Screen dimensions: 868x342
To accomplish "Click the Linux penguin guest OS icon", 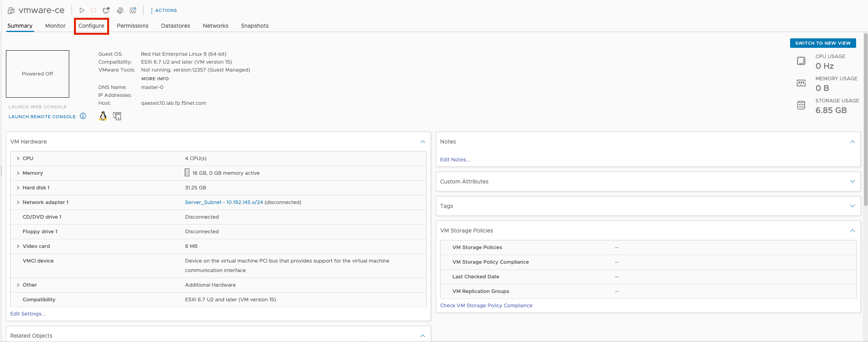I will pos(103,116).
